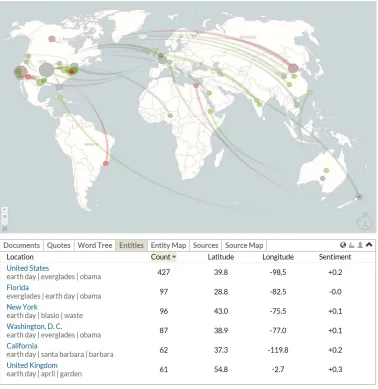
Task: Click the count value 427
Action: click(163, 272)
